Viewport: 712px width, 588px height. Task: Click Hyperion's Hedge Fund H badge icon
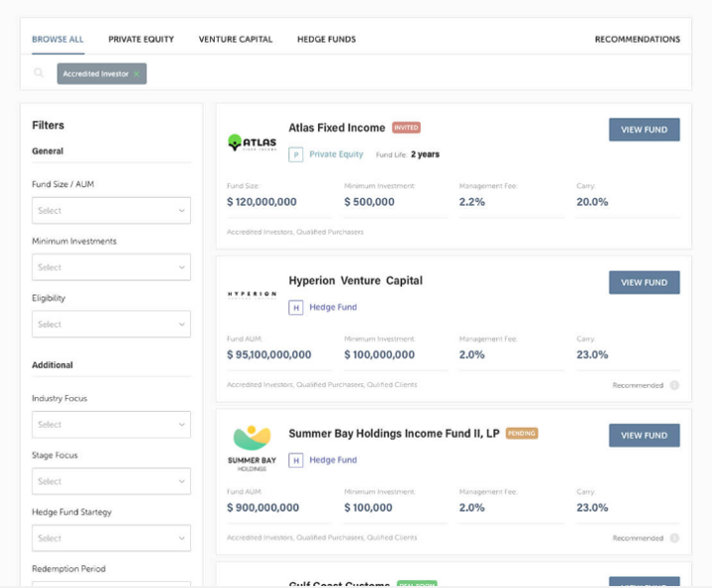click(295, 307)
